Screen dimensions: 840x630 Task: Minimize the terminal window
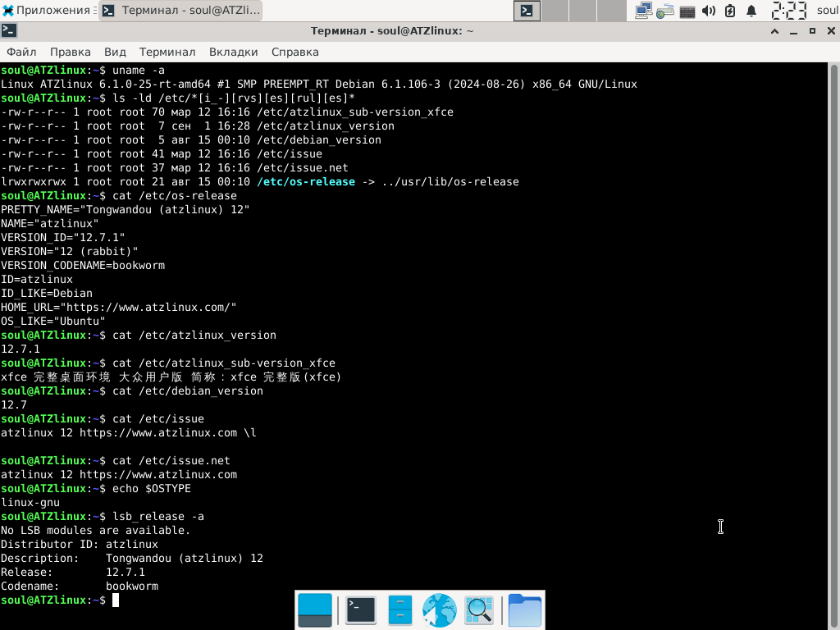(793, 31)
